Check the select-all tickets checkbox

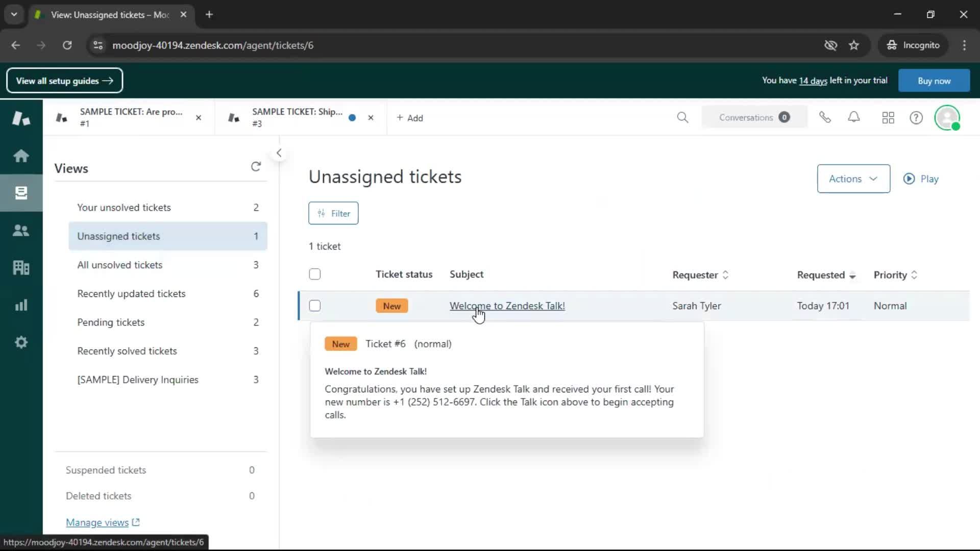(x=315, y=274)
